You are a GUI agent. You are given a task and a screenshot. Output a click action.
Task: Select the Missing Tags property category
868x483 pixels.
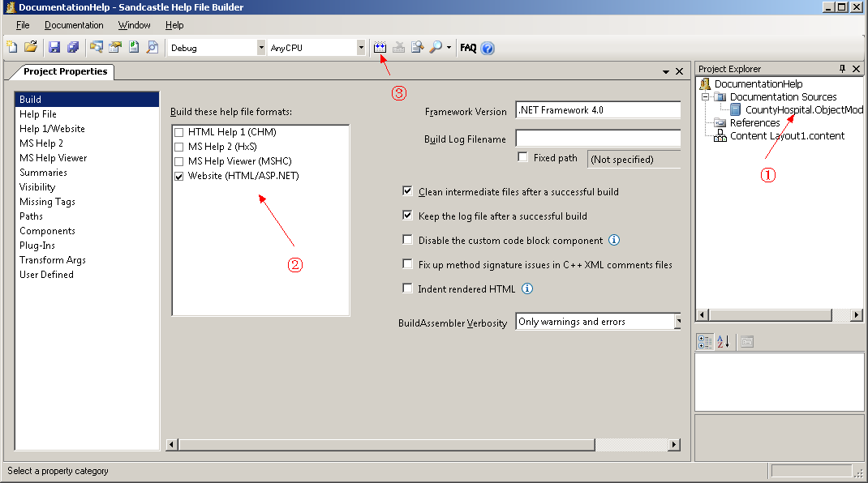(87, 202)
